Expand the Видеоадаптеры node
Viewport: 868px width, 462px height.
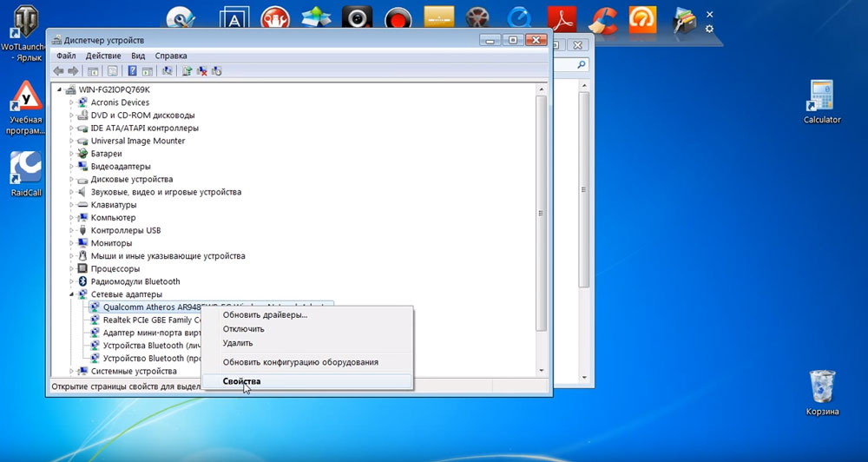pos(72,166)
